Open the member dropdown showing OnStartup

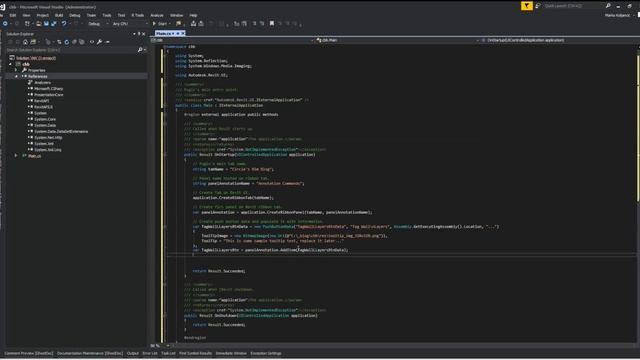[558, 40]
